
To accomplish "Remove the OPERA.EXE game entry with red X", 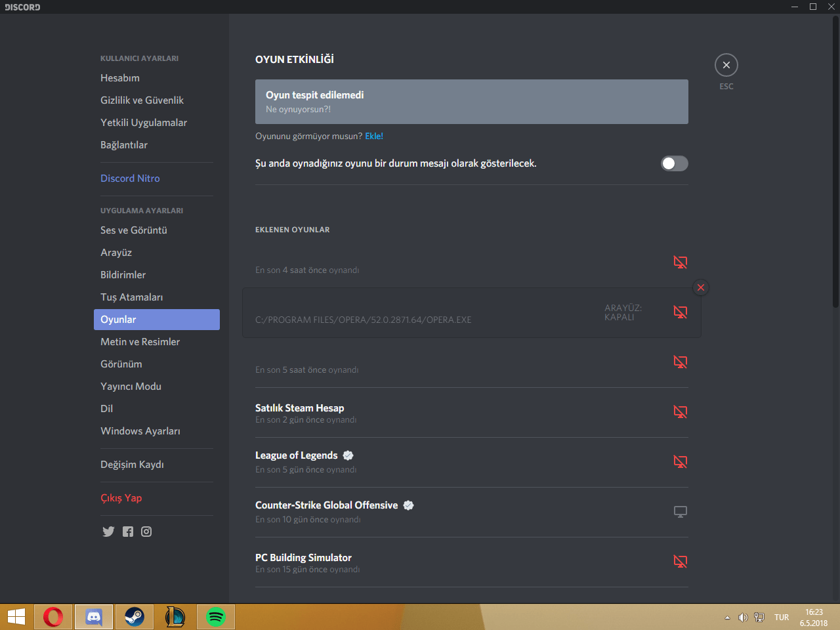I will (701, 287).
